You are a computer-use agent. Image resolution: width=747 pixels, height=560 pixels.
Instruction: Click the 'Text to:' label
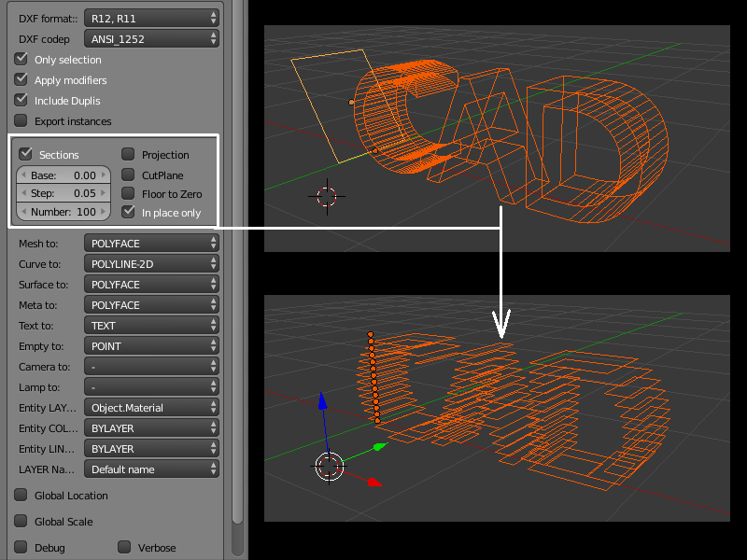click(x=35, y=326)
